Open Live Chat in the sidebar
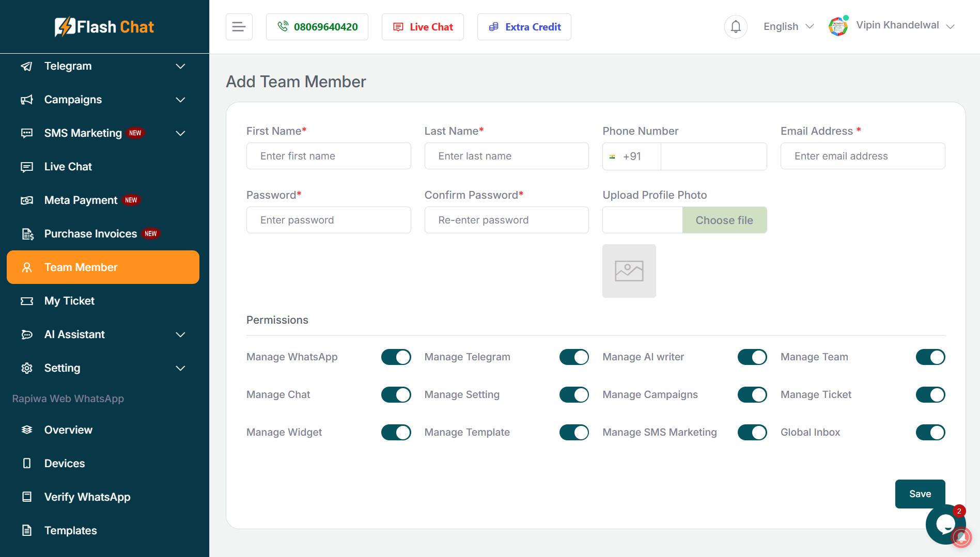This screenshot has width=980, height=557. point(68,167)
